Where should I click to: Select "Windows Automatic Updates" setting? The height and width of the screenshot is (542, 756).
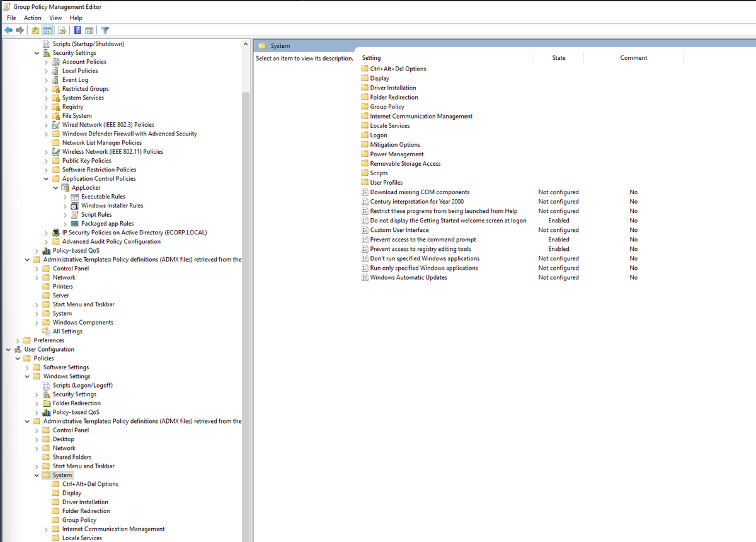tap(409, 277)
